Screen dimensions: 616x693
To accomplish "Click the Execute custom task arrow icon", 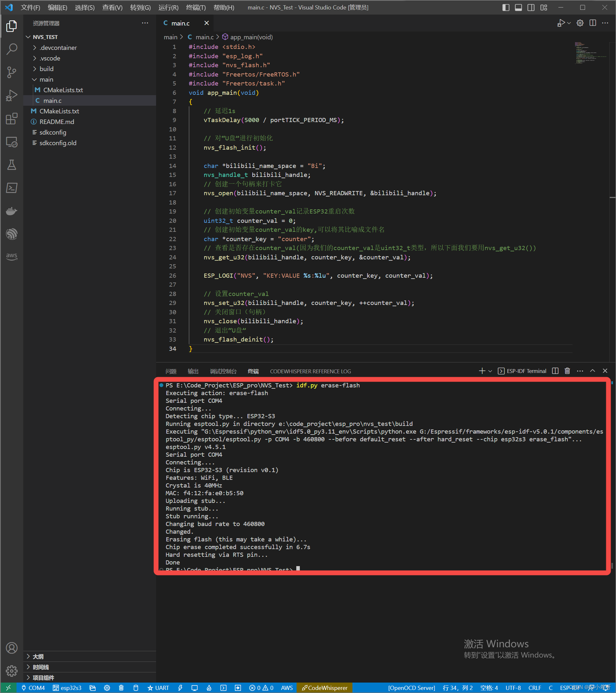I will (238, 688).
